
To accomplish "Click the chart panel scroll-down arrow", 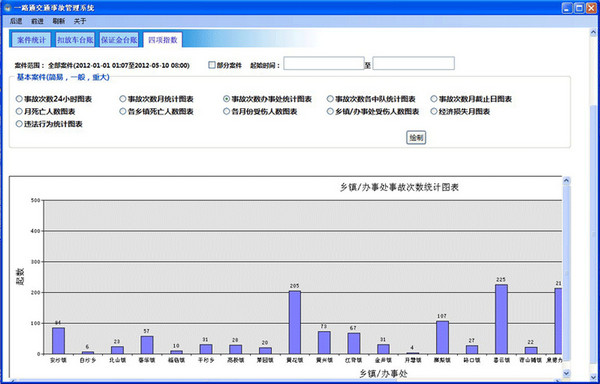I will (x=567, y=373).
